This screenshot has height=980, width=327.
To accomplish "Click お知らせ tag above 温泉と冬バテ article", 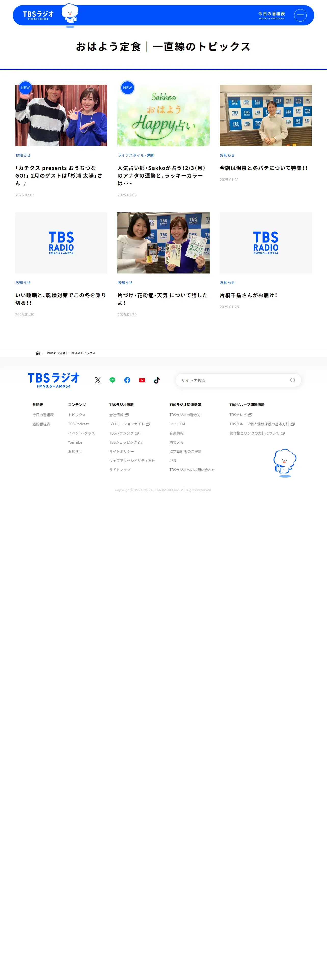I will 227,155.
